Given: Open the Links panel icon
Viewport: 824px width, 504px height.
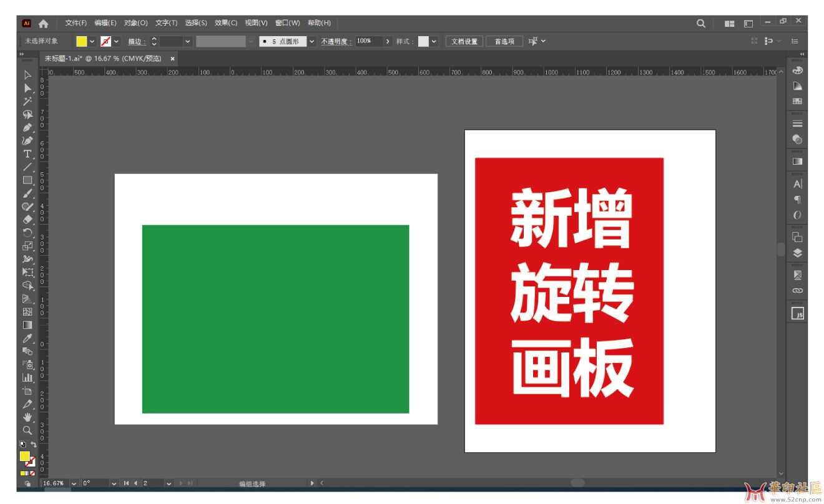Looking at the screenshot, I should [797, 291].
